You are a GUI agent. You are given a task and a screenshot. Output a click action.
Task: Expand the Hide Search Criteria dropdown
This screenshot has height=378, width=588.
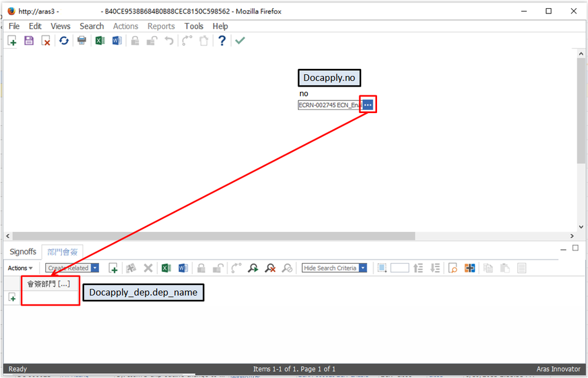[363, 268]
